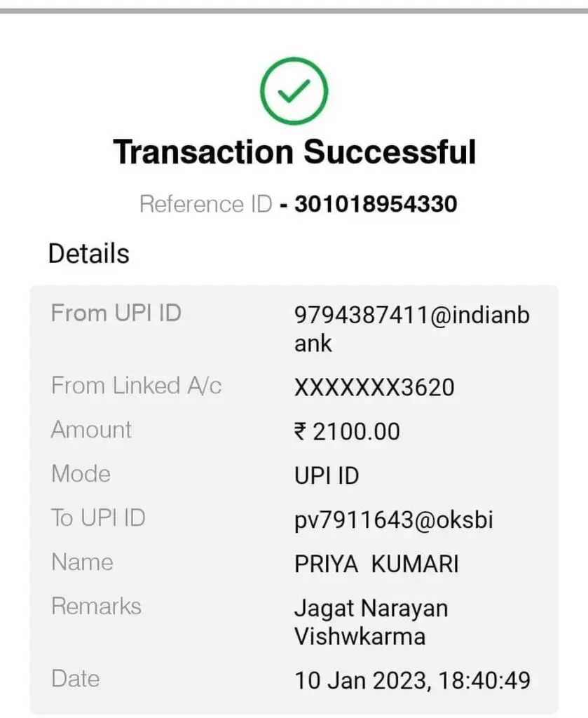Click the Amount label
Image resolution: width=588 pixels, height=718 pixels.
point(92,430)
